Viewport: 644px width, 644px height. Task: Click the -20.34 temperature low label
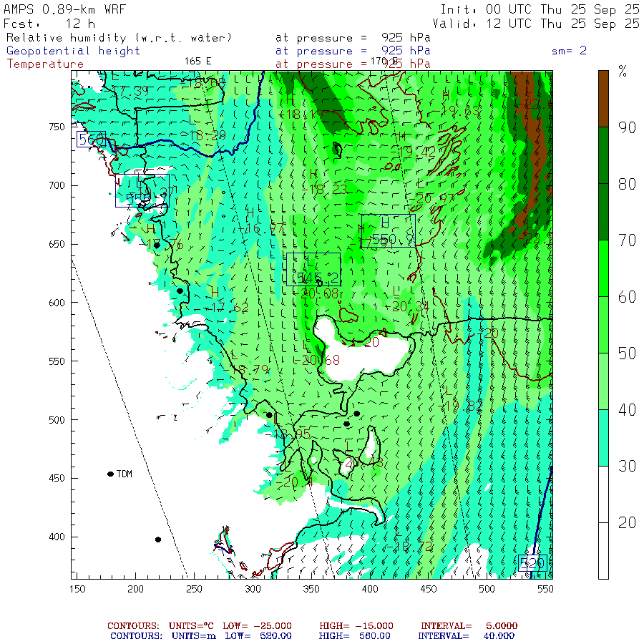coord(407,306)
